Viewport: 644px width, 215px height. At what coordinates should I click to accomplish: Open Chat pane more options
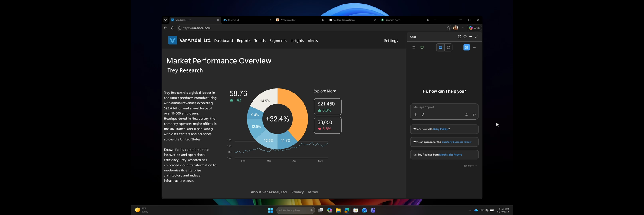pos(470,37)
